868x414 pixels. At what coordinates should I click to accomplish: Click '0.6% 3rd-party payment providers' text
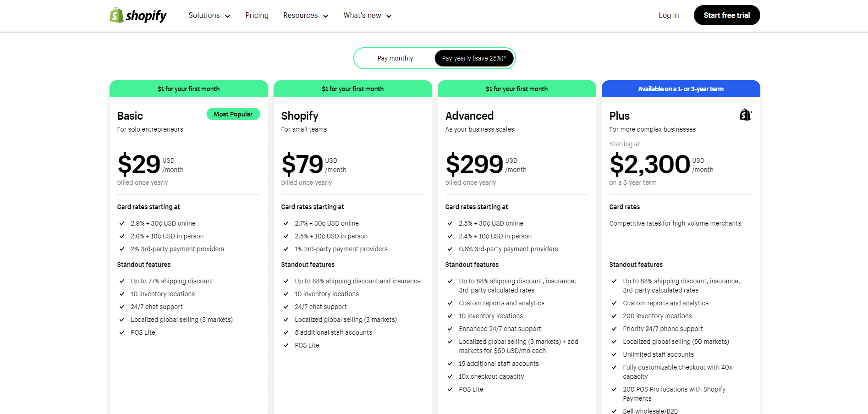pyautogui.click(x=509, y=249)
